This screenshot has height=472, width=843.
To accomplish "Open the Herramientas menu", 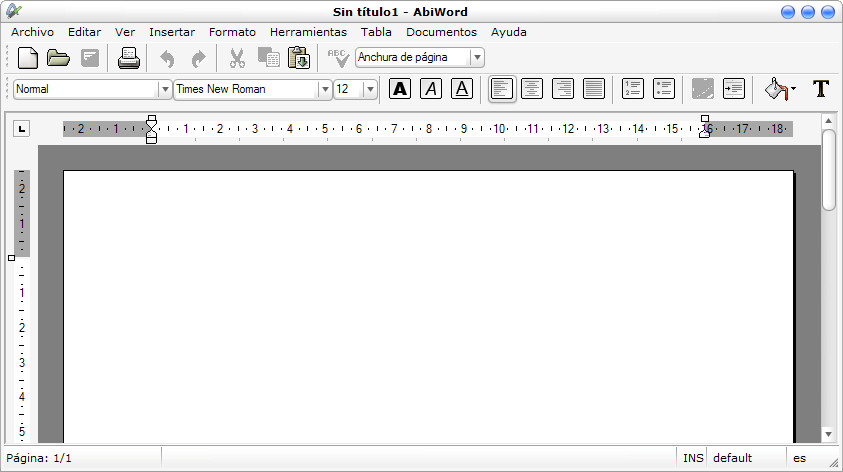I will point(308,32).
